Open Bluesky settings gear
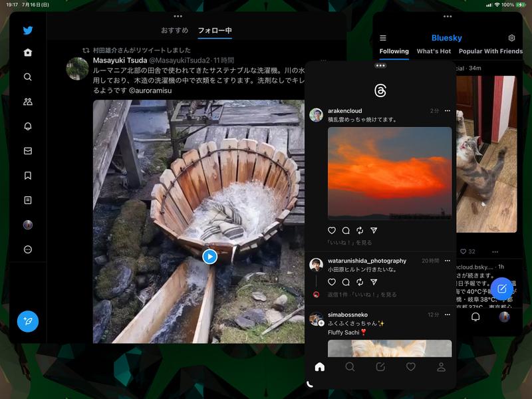 (511, 38)
